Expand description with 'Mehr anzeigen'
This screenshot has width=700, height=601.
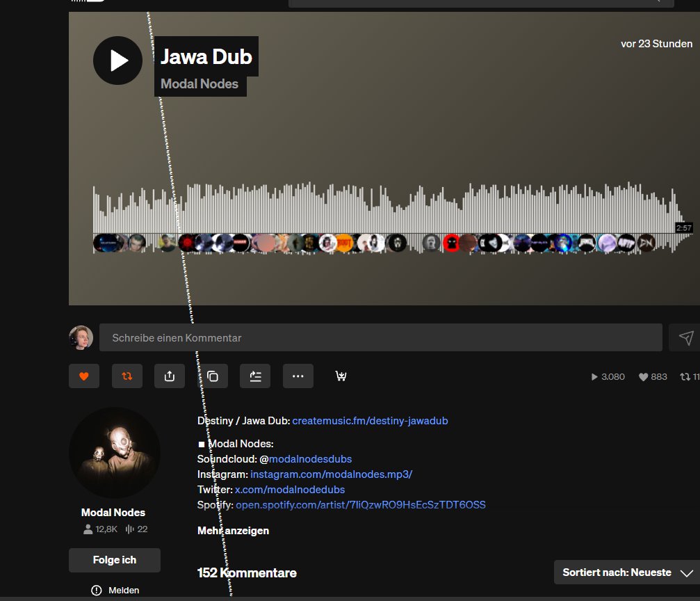click(x=233, y=531)
